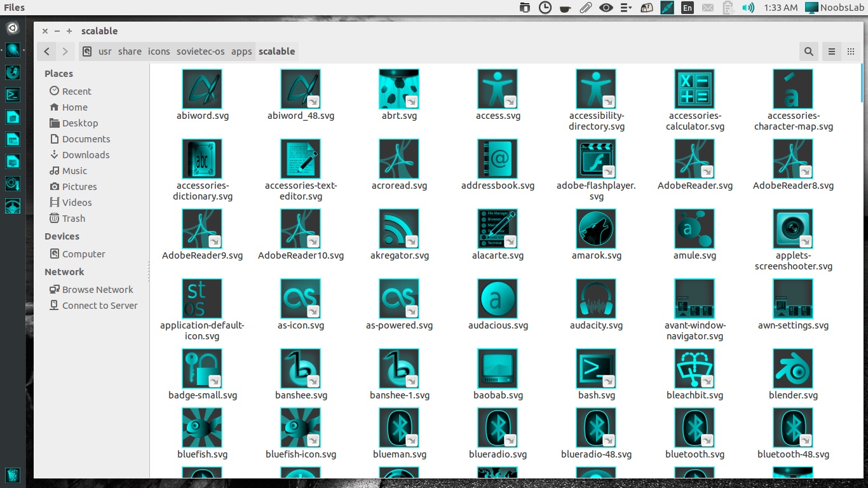Open the terminal launcher in the dock
Viewport: 868px width, 488px height.
pos(12,95)
